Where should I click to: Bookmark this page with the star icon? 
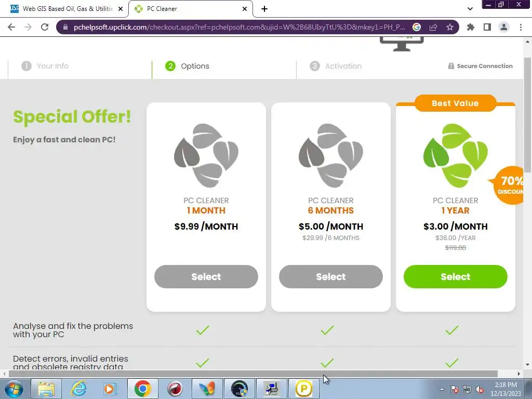tap(450, 27)
